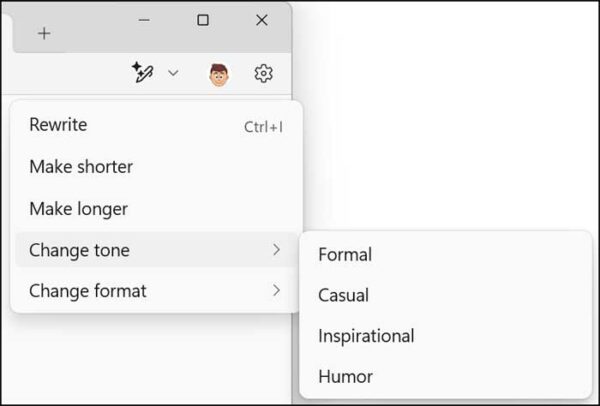The height and width of the screenshot is (406, 600).
Task: Set tone to Humor
Action: 345,377
